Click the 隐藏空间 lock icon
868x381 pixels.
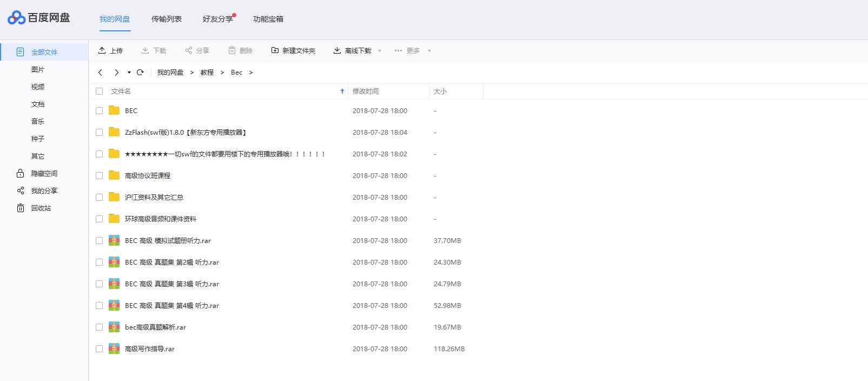point(21,173)
